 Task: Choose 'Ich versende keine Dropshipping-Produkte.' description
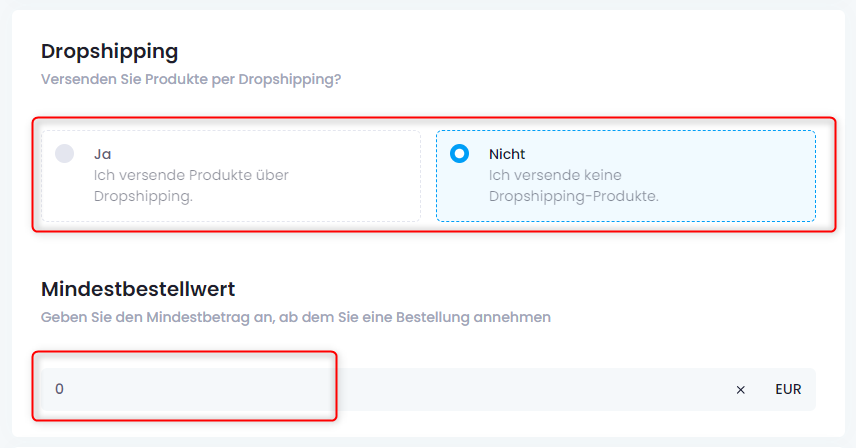point(574,186)
